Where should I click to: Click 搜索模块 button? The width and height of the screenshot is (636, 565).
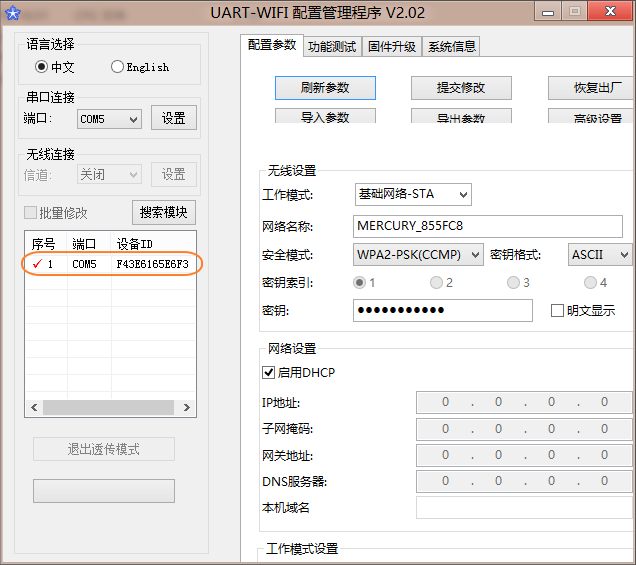pos(164,212)
